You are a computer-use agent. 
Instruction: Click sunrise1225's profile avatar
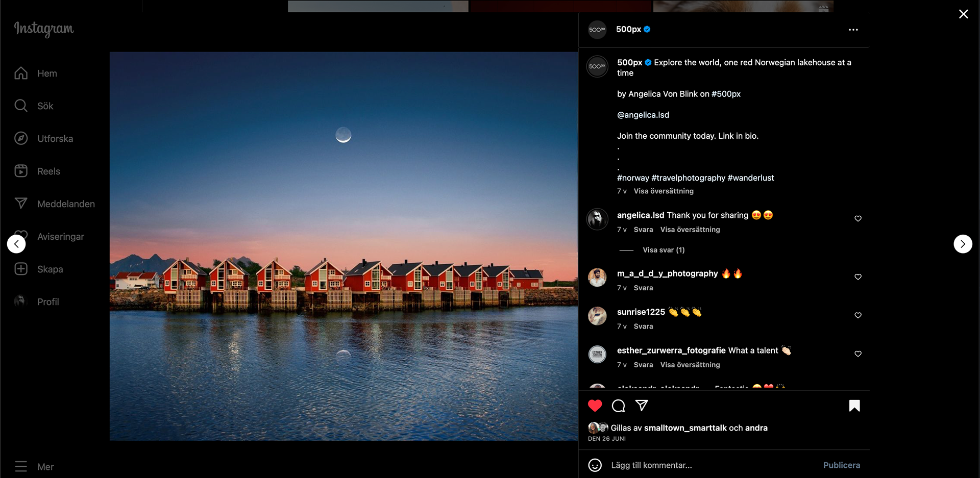(x=597, y=316)
